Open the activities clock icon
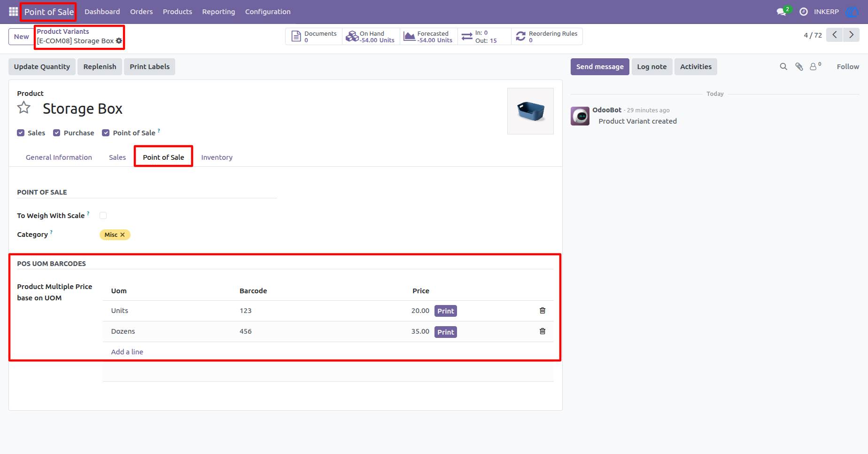The height and width of the screenshot is (454, 868). 804,12
